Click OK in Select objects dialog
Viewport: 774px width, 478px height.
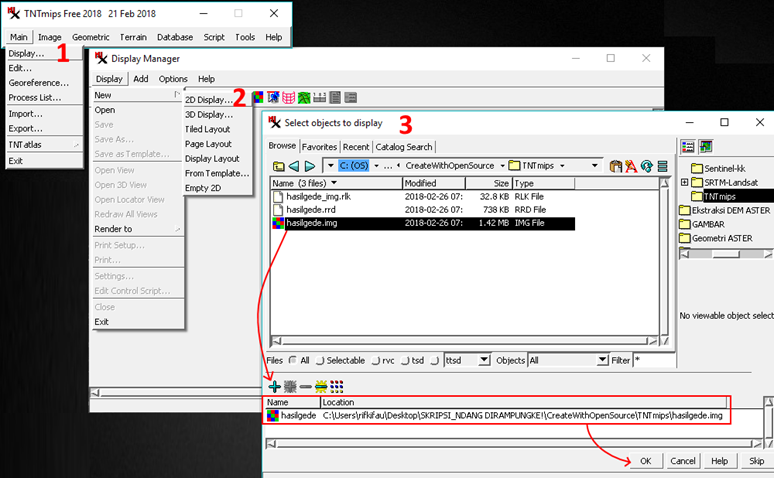pos(646,461)
